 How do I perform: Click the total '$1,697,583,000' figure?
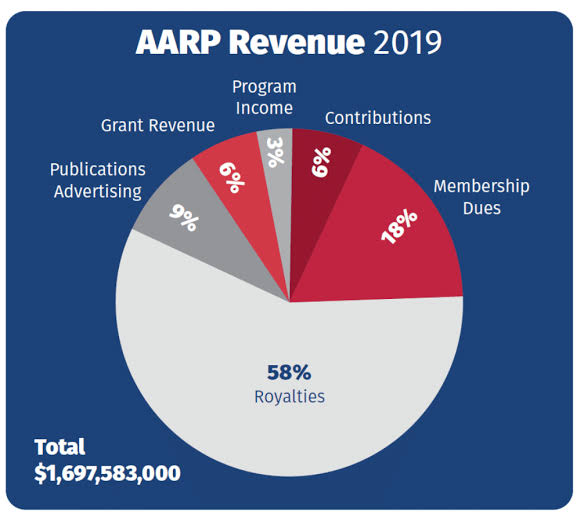point(107,473)
